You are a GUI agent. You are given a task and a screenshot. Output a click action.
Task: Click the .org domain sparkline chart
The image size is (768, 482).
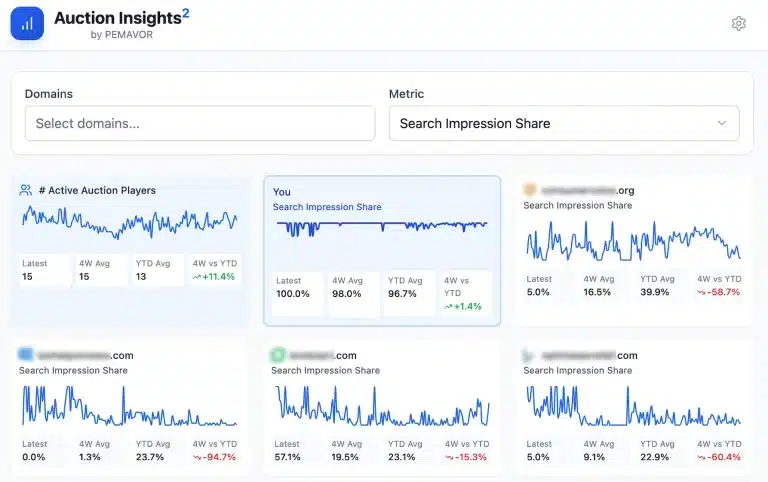click(x=633, y=241)
